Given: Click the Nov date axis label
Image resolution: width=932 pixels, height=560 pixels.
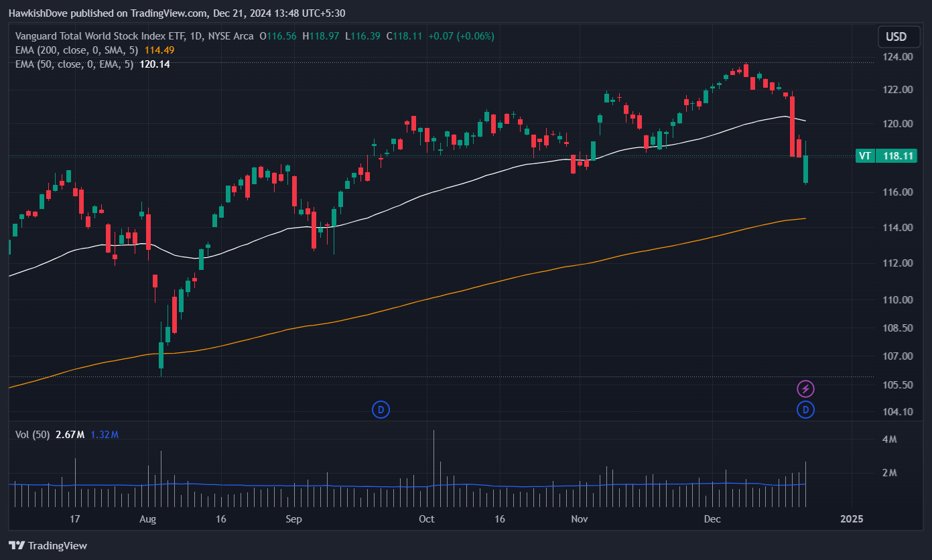Looking at the screenshot, I should coord(580,519).
